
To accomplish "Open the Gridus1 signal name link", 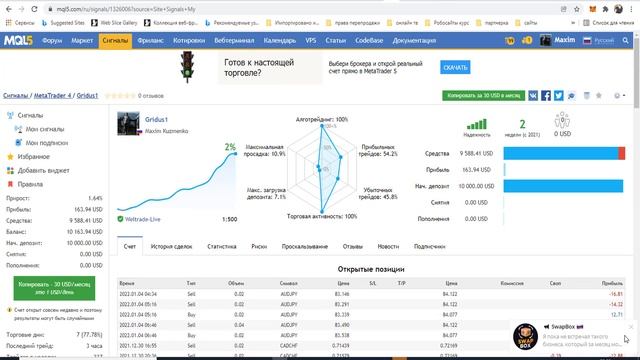I will pyautogui.click(x=156, y=120).
